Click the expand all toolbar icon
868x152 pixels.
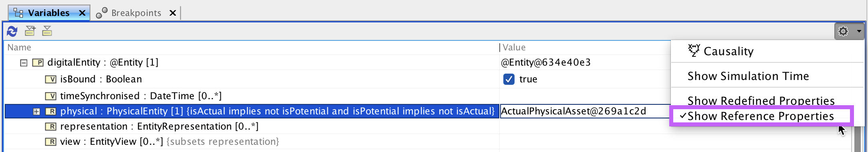tap(30, 31)
